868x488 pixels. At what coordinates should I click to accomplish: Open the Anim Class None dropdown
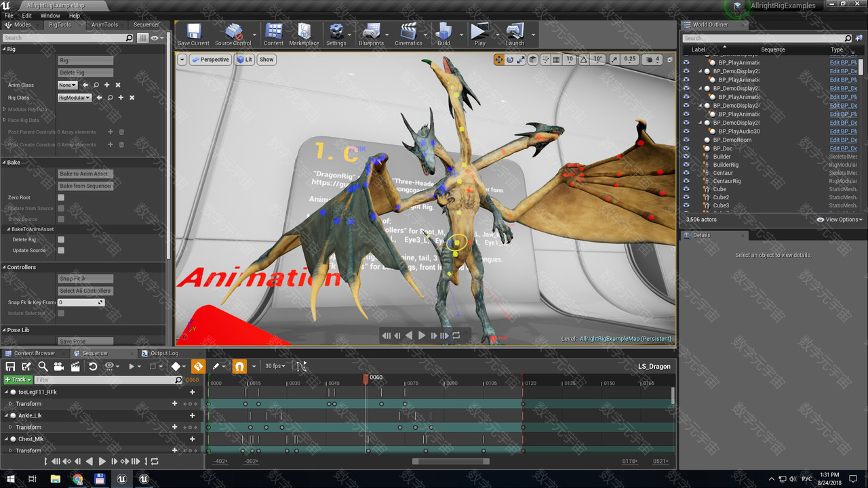click(x=68, y=85)
